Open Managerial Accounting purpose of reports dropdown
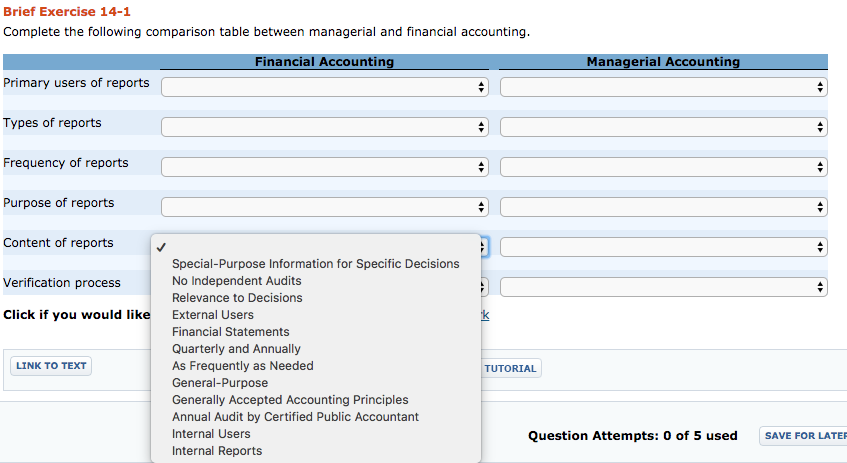 tap(664, 207)
